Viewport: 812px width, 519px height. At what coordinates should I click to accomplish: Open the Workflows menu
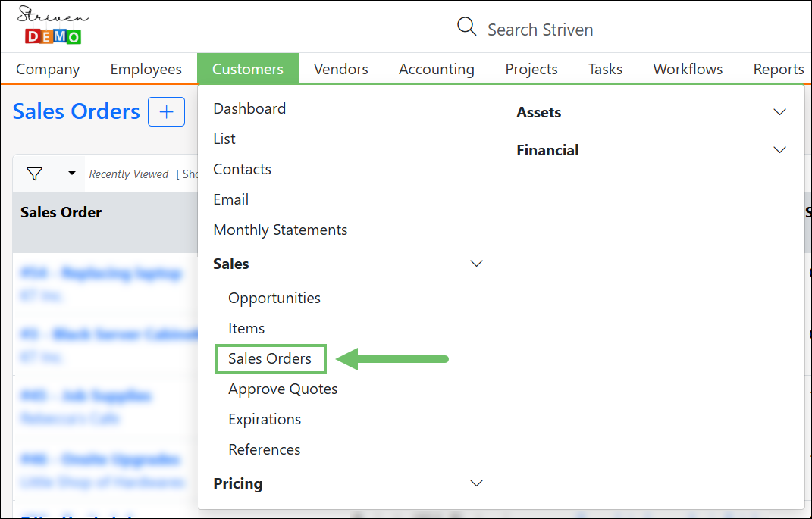[688, 69]
